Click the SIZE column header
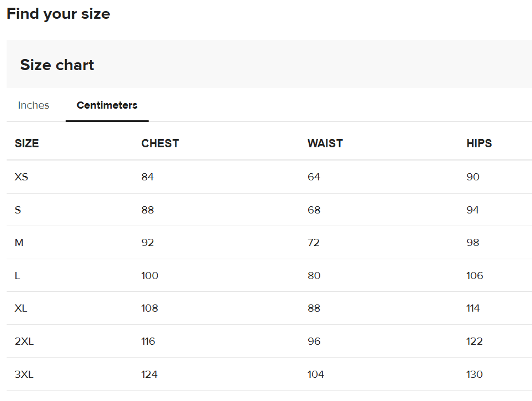The image size is (532, 401). pos(27,143)
